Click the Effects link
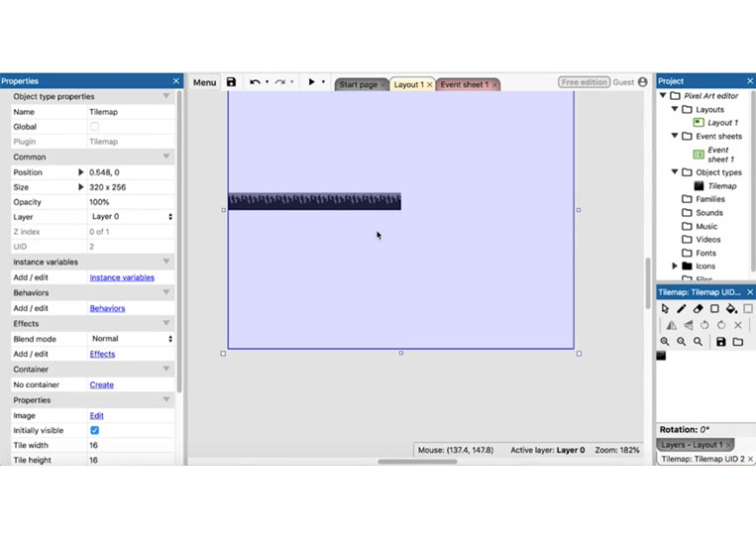Viewport: 756px width, 536px height. 102,354
